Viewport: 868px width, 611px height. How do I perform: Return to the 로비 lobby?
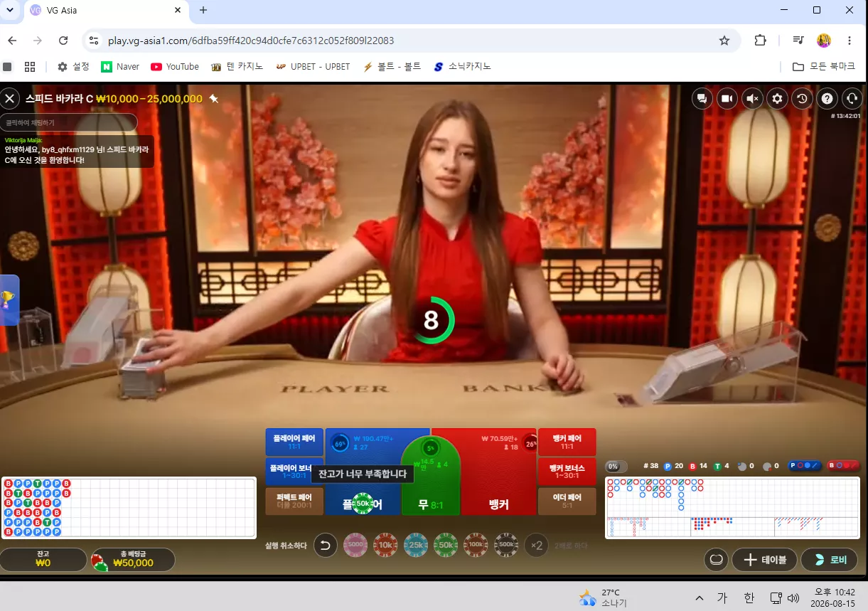click(829, 560)
